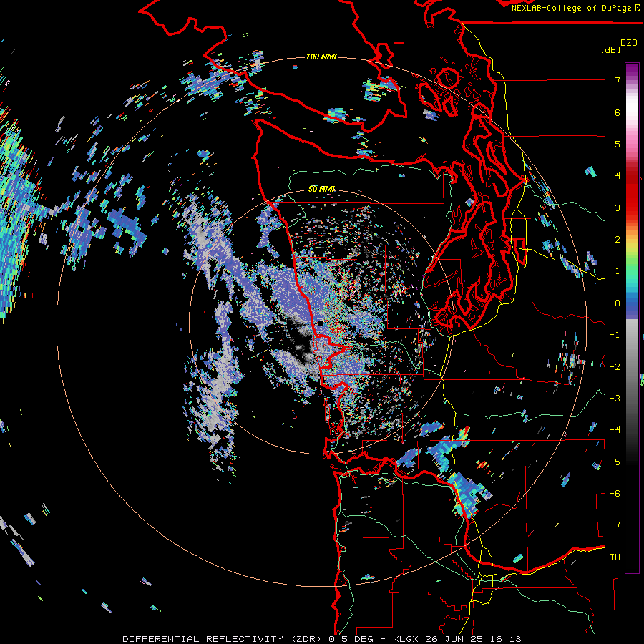The width and height of the screenshot is (644, 644).
Task: Click the 0 value on the color scale
Action: (618, 303)
